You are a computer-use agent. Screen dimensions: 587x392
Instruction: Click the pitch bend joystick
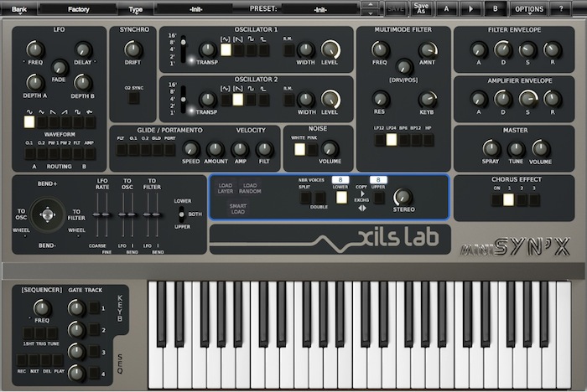pos(48,214)
